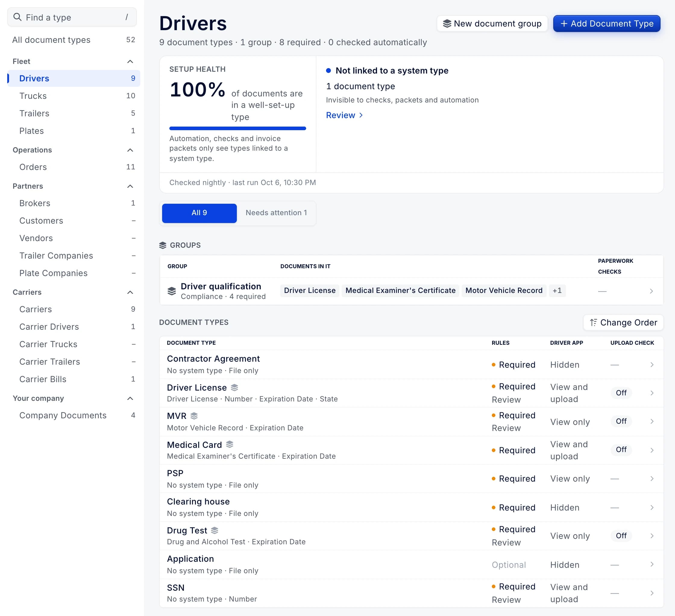Open the Application row chevron
Screen dimensions: 675x616
(x=651, y=564)
